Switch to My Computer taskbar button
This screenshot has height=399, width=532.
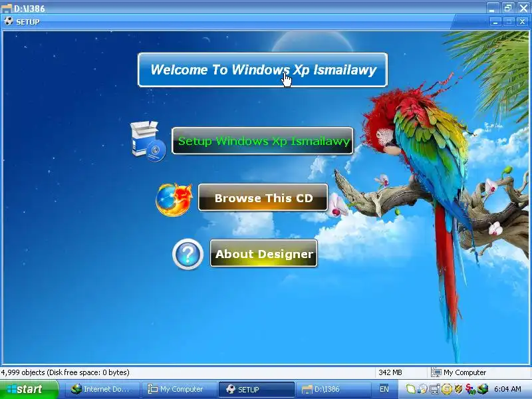click(179, 389)
